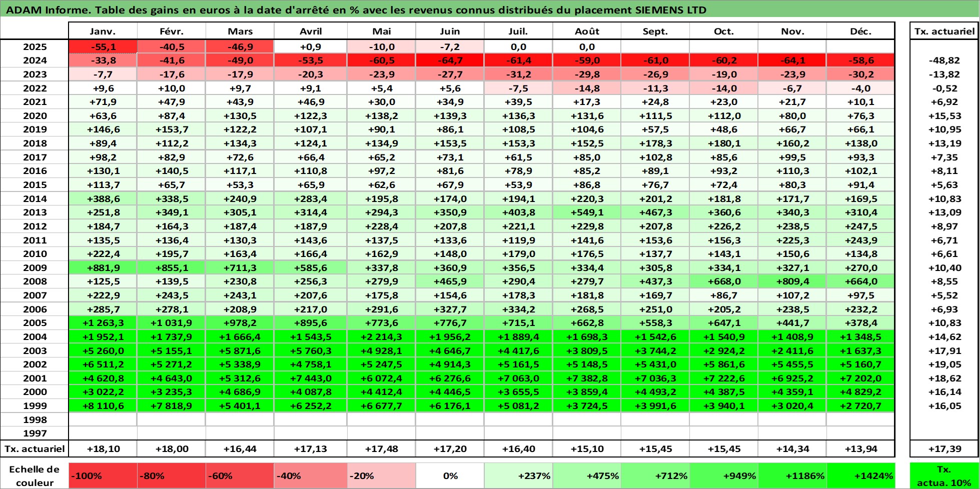This screenshot has height=489, width=980.
Task: Select cell +8 110,6 in the 1999 row
Action: click(x=103, y=406)
